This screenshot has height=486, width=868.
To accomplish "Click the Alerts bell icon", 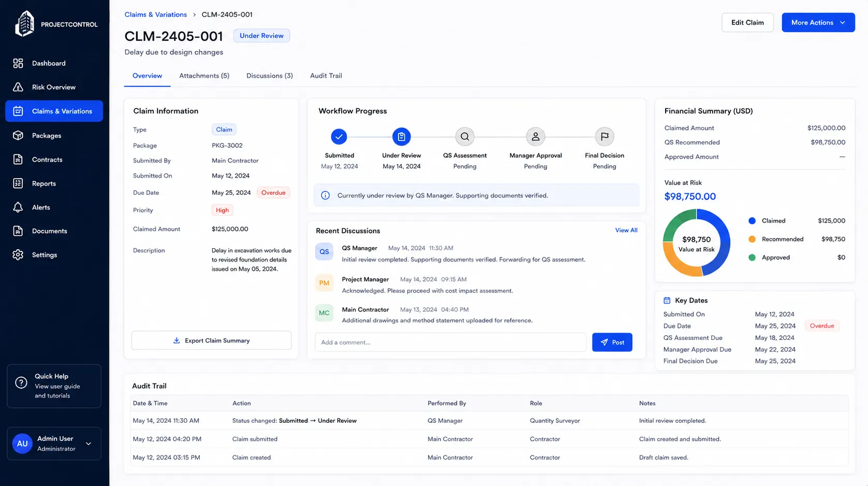I will point(18,207).
